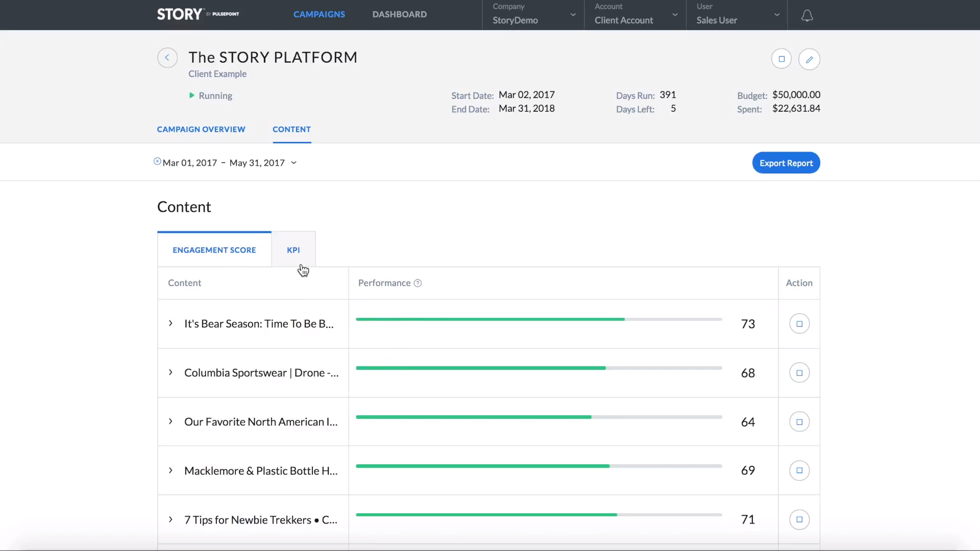Click the Action column header

click(799, 283)
